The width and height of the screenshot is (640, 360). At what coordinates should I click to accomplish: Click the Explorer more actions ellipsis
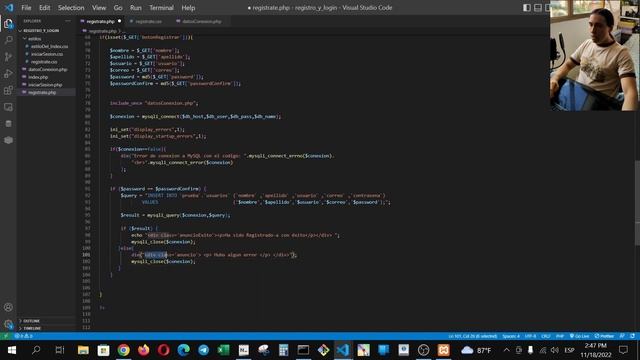68,21
